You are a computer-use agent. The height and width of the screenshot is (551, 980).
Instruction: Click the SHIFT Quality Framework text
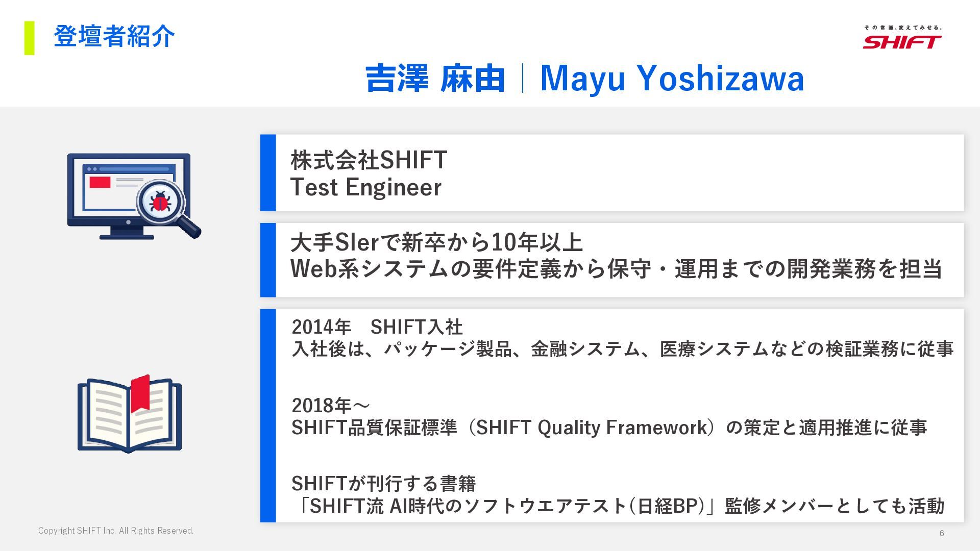(591, 428)
